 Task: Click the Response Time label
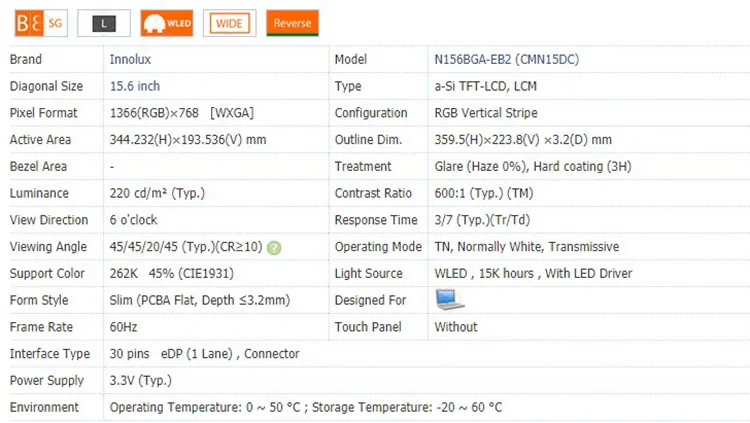click(376, 220)
